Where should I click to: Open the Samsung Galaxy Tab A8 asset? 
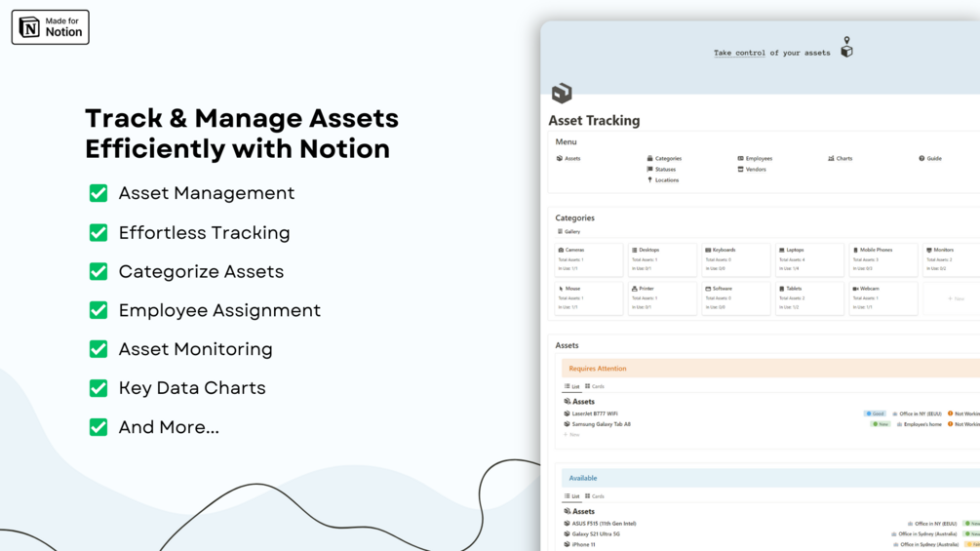[602, 424]
